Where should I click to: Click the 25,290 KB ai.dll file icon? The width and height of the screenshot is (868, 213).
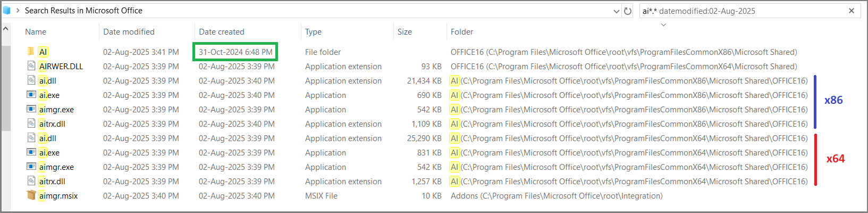pos(31,138)
